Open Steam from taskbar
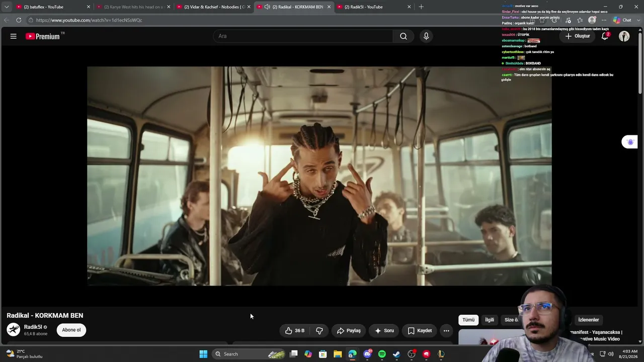The height and width of the screenshot is (362, 644). (396, 354)
